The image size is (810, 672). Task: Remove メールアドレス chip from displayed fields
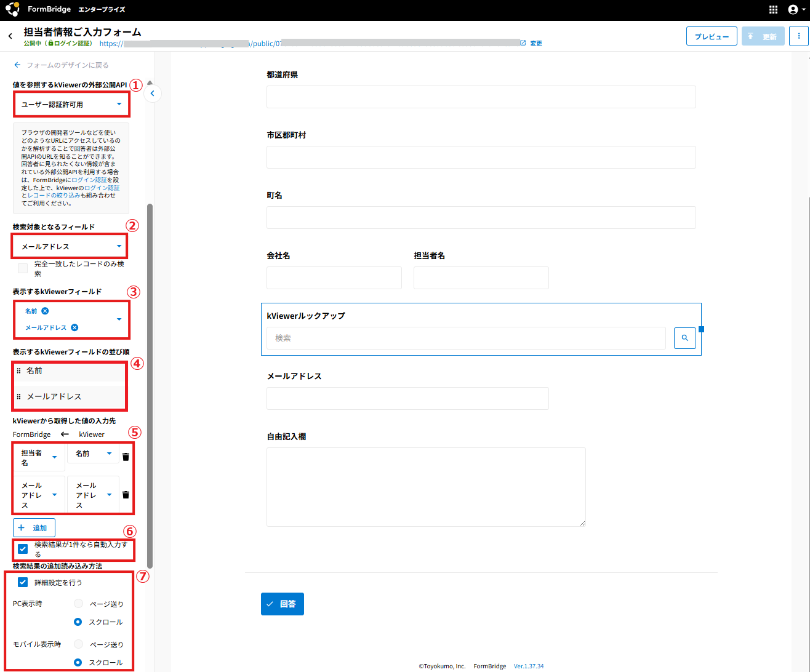[x=74, y=327]
